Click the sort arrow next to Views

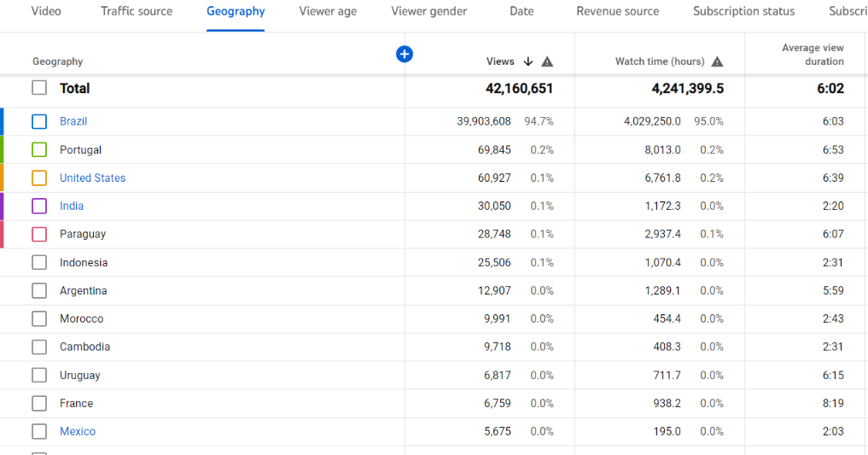[x=528, y=61]
